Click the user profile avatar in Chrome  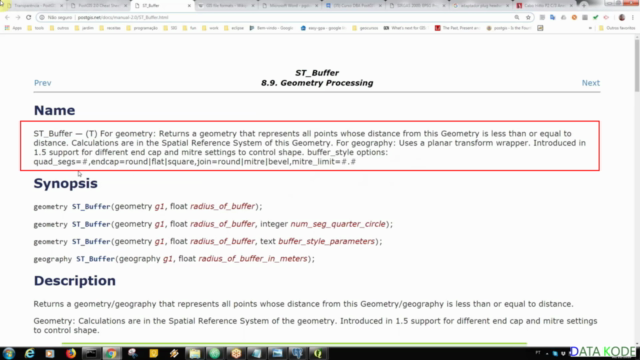coord(622,18)
